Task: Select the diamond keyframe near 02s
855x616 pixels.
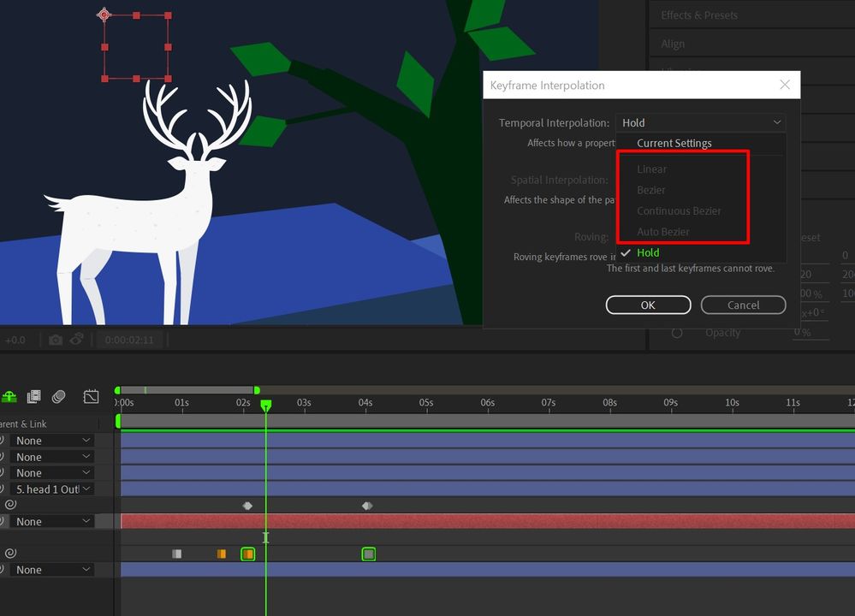Action: pos(247,506)
